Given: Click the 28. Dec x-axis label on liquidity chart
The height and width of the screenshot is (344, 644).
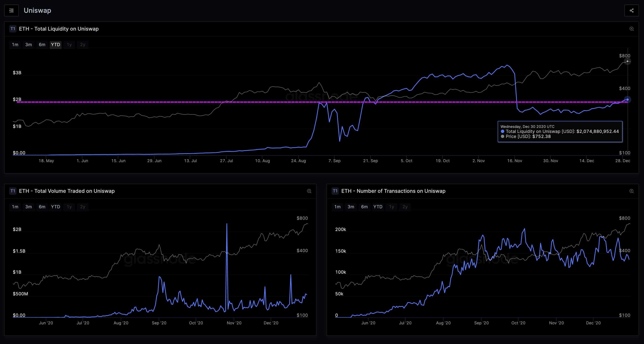Looking at the screenshot, I should point(623,161).
